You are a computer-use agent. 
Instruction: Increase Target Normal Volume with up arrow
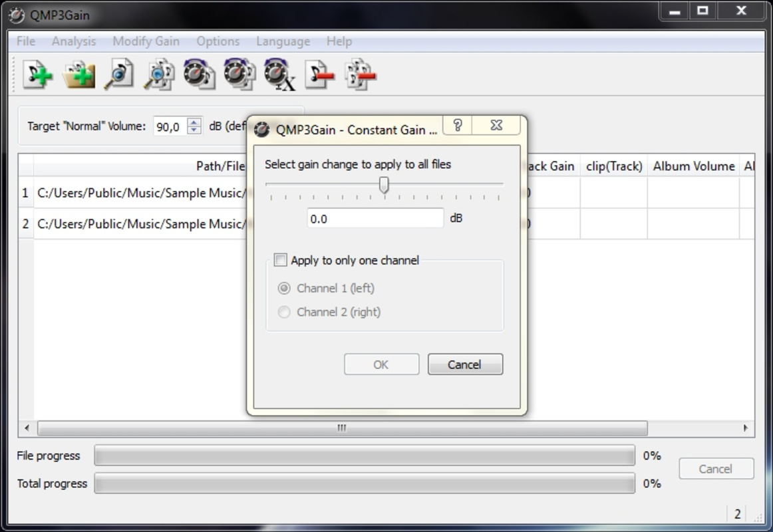tap(194, 122)
